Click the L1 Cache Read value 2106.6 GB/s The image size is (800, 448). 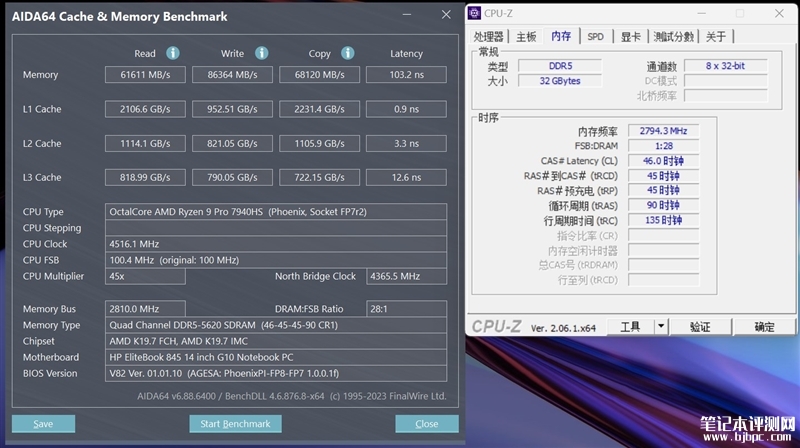pos(145,109)
